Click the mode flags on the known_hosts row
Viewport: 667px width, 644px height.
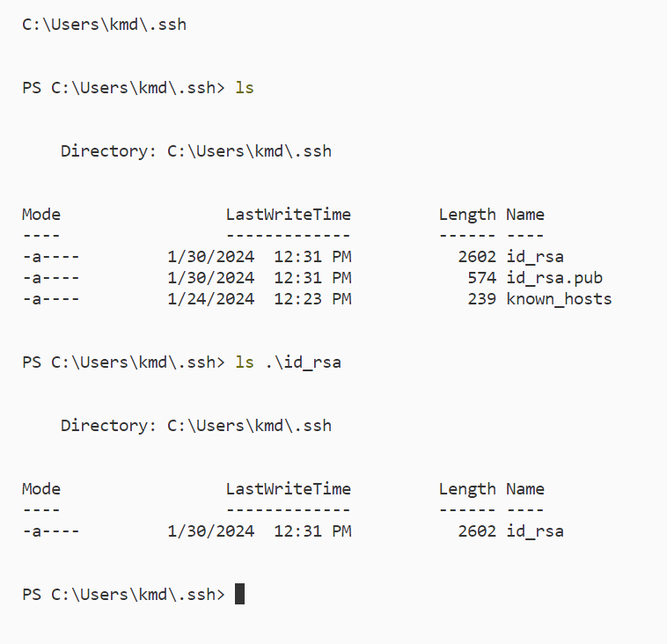point(51,299)
